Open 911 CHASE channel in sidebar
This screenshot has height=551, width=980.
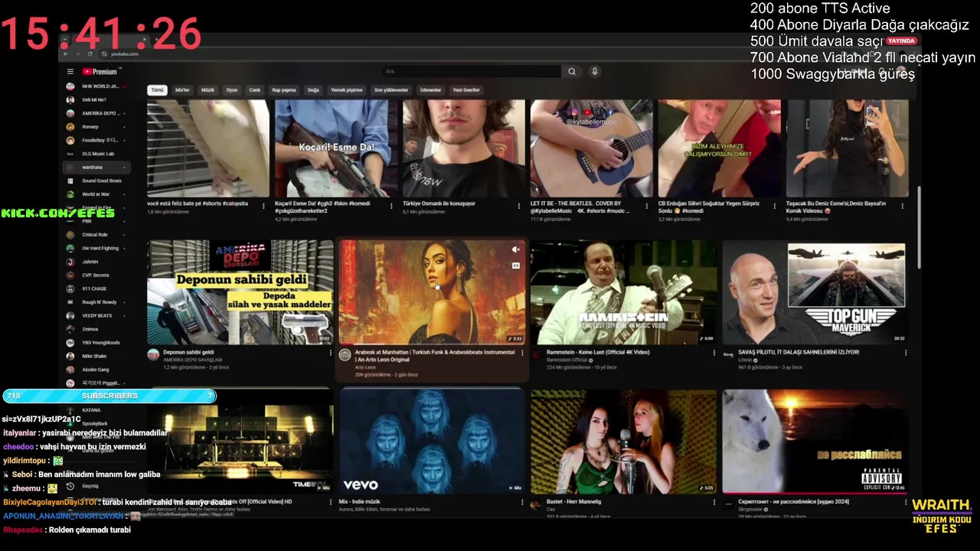pyautogui.click(x=96, y=289)
